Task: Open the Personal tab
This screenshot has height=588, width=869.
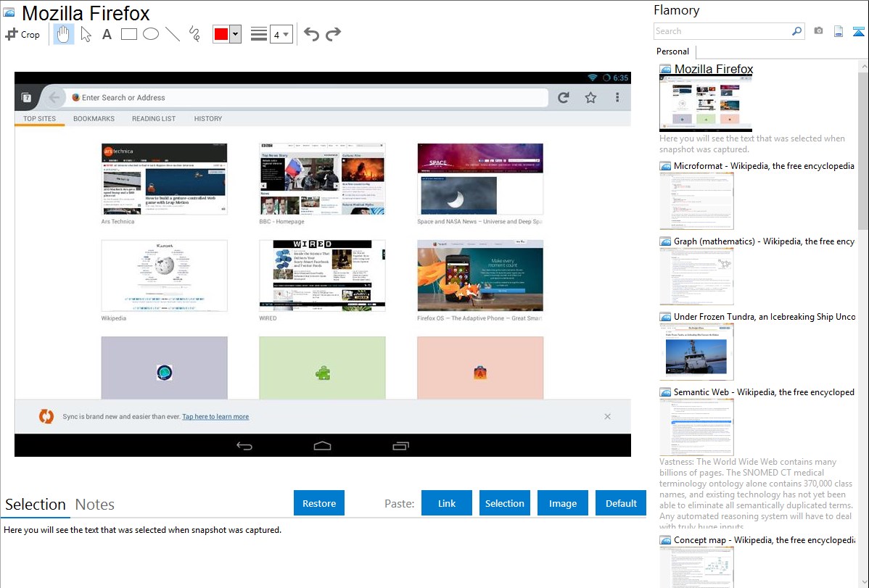Action: pyautogui.click(x=673, y=51)
